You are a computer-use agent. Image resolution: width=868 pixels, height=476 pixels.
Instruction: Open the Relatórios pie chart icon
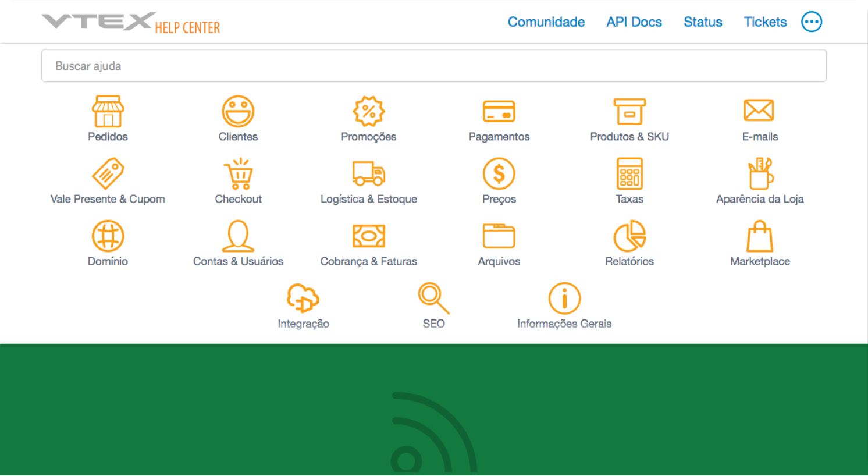629,235
